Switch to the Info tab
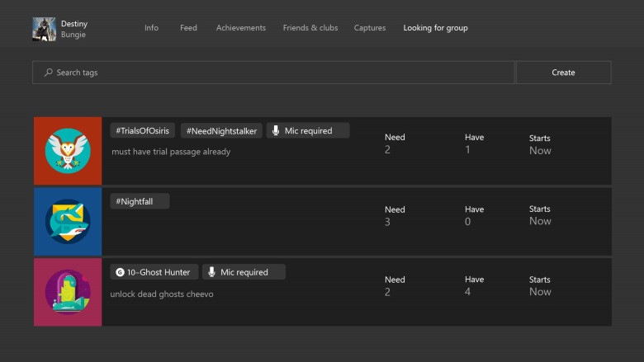The image size is (644, 362). click(151, 28)
